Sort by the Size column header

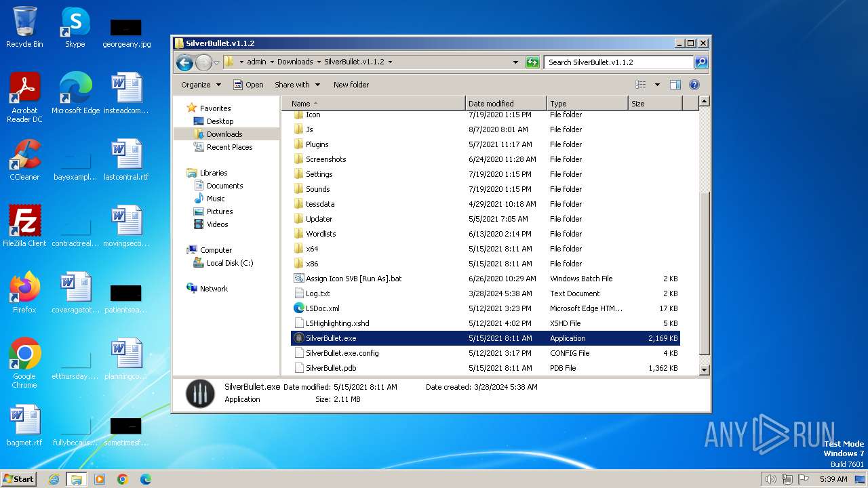tap(655, 104)
